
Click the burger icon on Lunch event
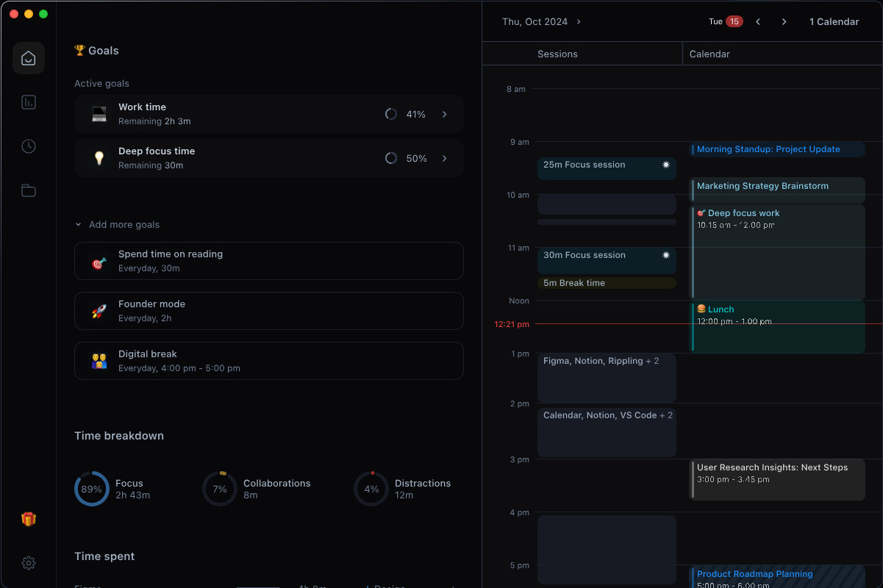(x=701, y=309)
